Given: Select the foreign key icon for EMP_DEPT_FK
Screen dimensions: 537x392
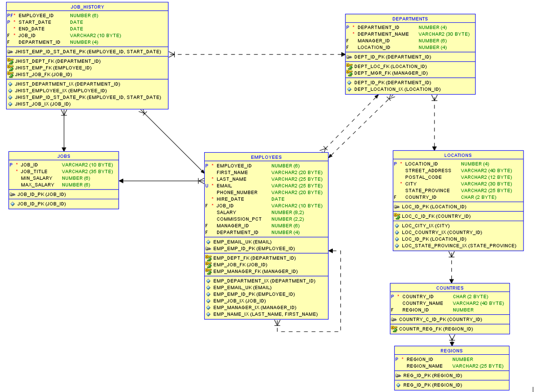Looking at the screenshot, I should click(209, 258).
